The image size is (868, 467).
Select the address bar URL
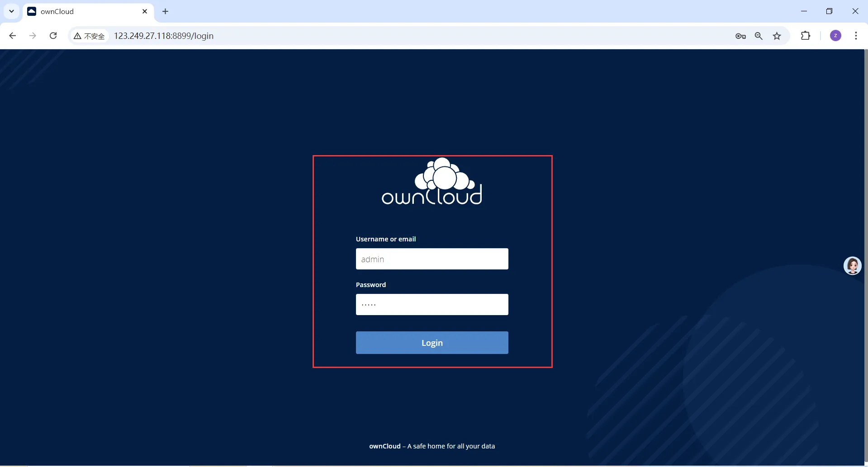coord(164,36)
